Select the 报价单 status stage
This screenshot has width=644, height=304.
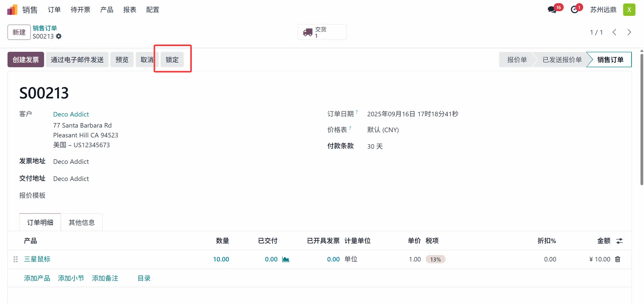tap(517, 60)
